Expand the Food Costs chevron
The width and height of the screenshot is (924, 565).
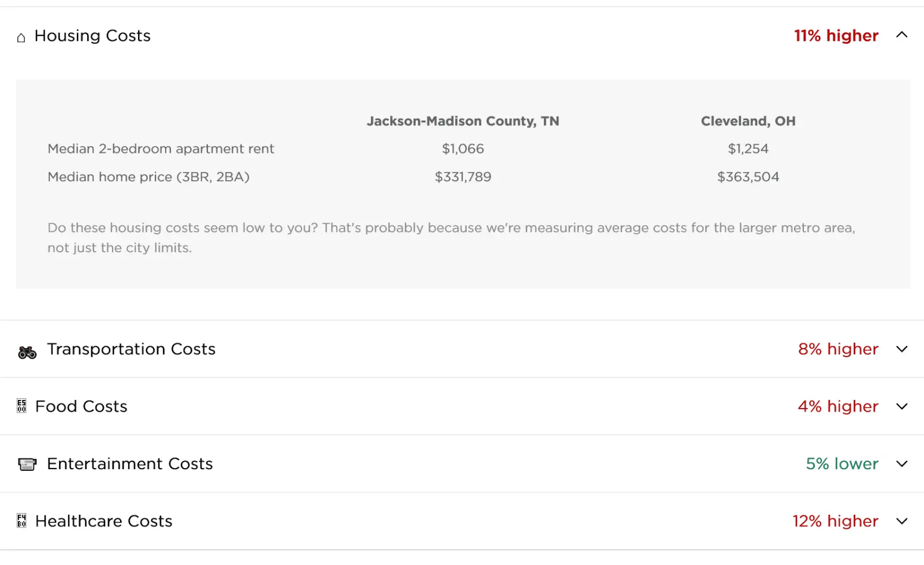click(x=901, y=406)
